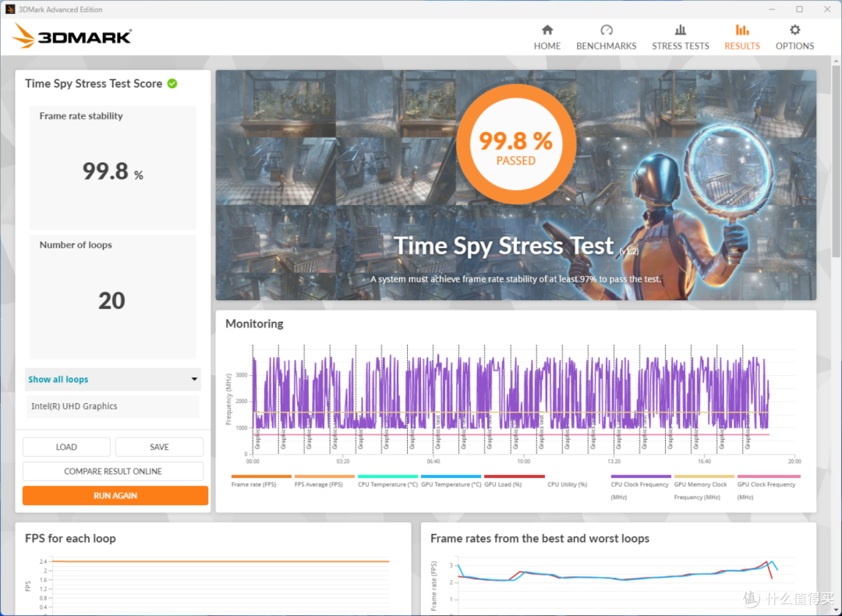Click COMPARE RESULT ONLINE
Viewport: 842px width, 616px height.
113,471
